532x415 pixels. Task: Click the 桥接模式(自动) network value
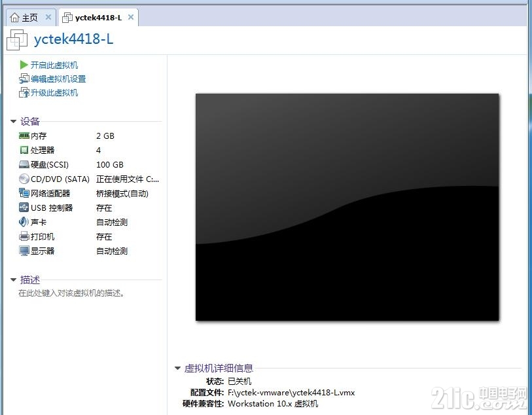[x=122, y=193]
